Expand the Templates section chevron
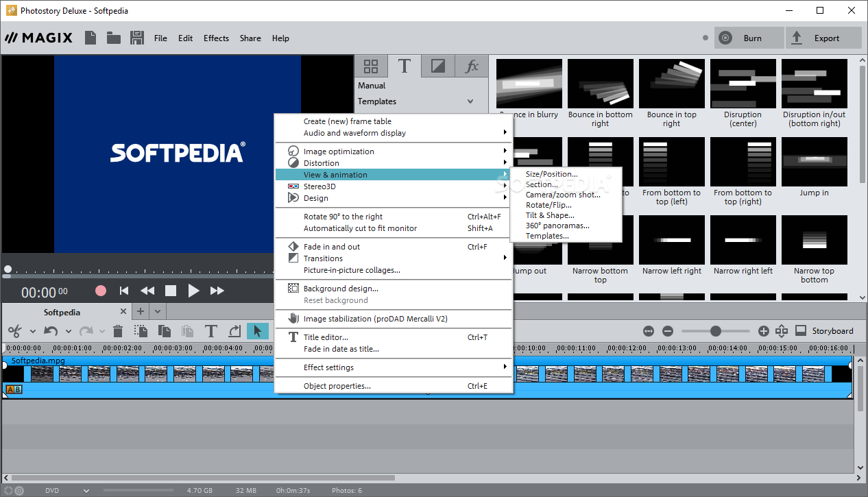This screenshot has height=497, width=868. [x=470, y=101]
